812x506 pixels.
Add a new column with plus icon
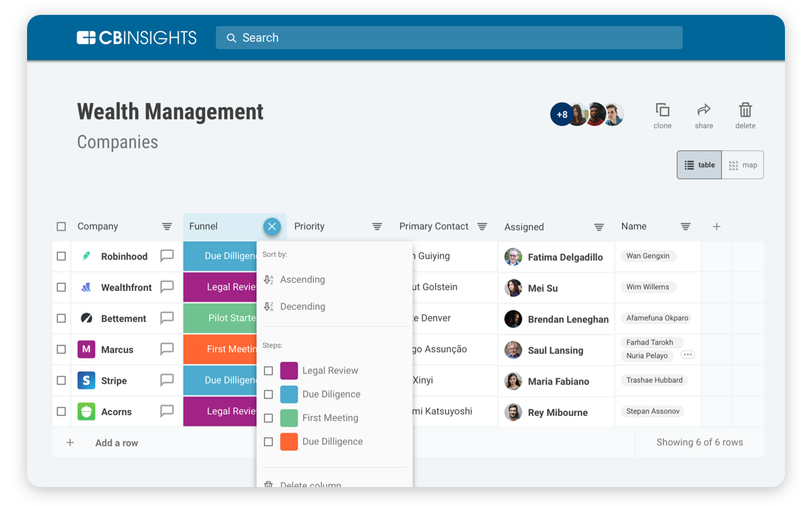click(717, 227)
